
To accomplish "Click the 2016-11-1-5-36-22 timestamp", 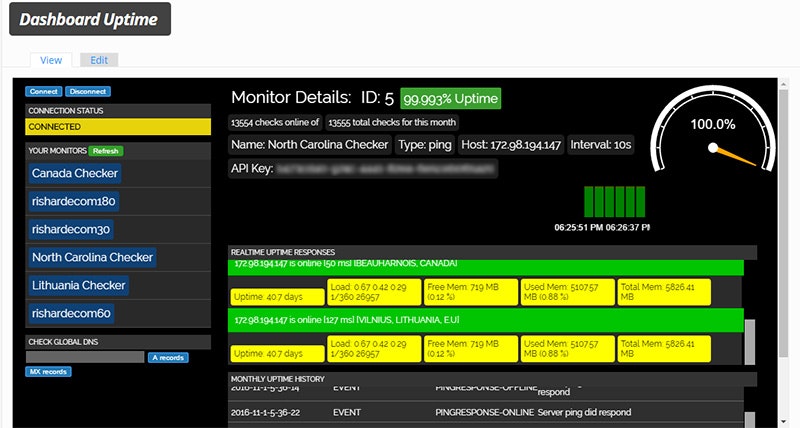I will point(265,412).
